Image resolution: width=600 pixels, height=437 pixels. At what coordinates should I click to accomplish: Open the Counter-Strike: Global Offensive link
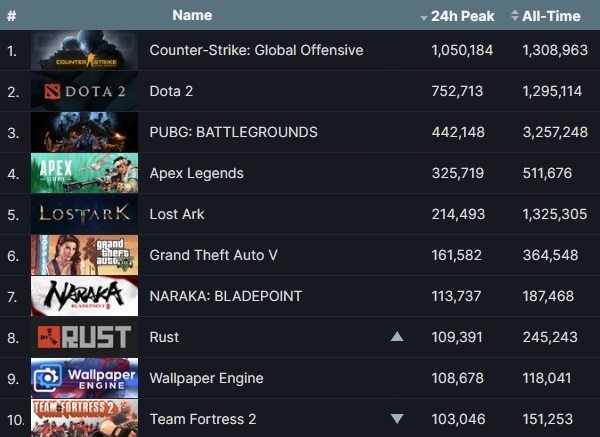coord(256,50)
